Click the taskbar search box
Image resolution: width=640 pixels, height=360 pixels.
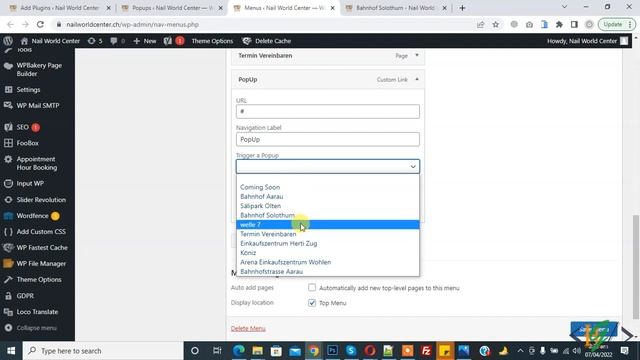(103, 351)
